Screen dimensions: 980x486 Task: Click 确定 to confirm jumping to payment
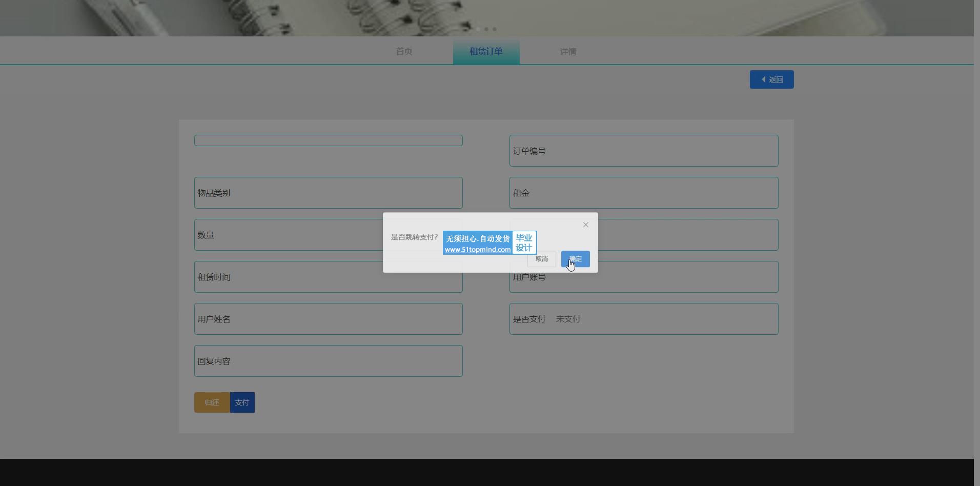(575, 259)
